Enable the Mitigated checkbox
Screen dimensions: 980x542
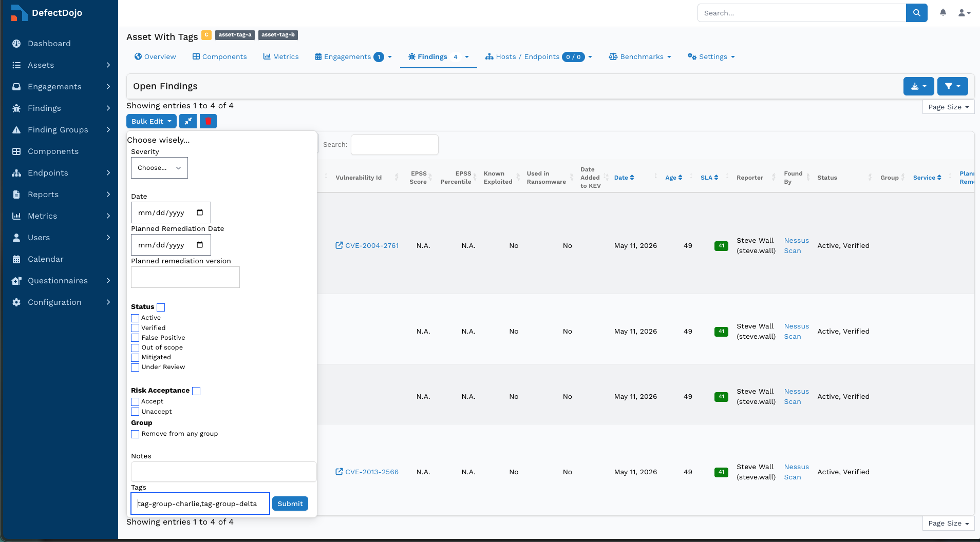(135, 357)
